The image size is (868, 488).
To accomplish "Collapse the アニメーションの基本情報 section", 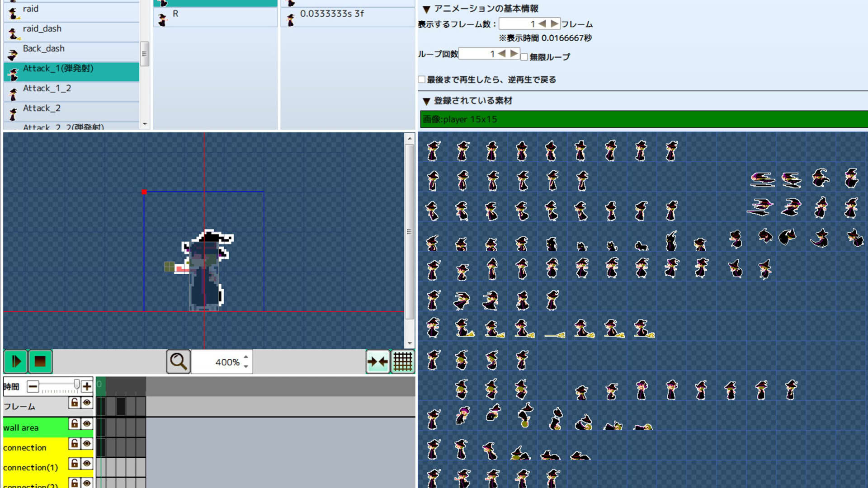I will pos(426,9).
